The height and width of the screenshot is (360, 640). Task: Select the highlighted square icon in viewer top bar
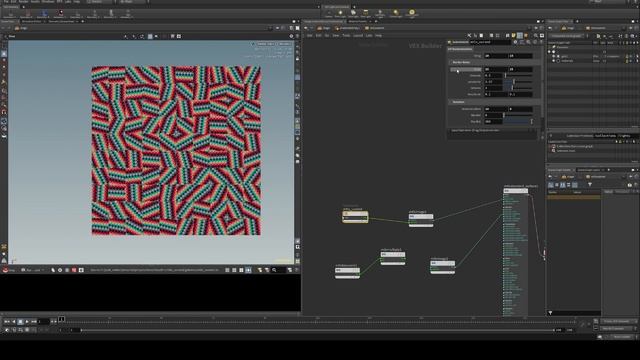(x=150, y=36)
